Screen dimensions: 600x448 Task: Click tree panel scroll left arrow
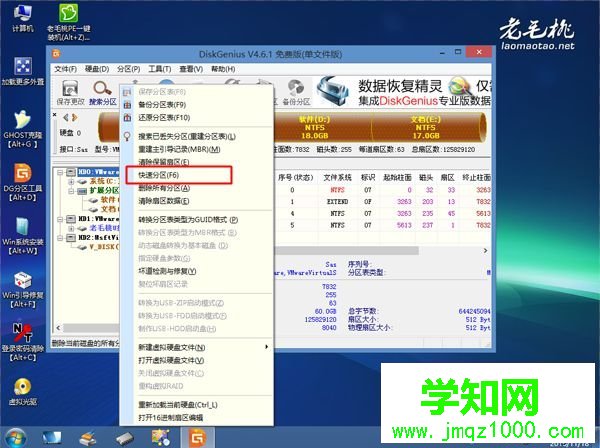point(58,328)
